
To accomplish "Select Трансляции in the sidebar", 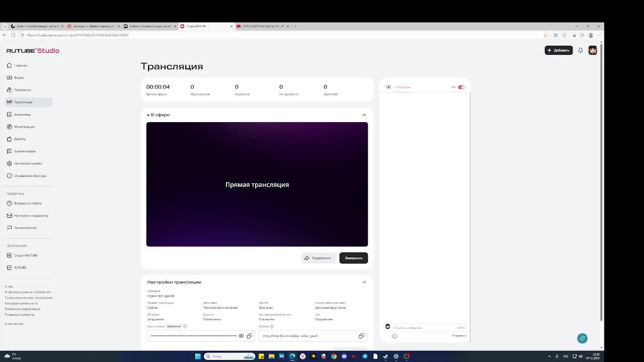I will 29,102.
